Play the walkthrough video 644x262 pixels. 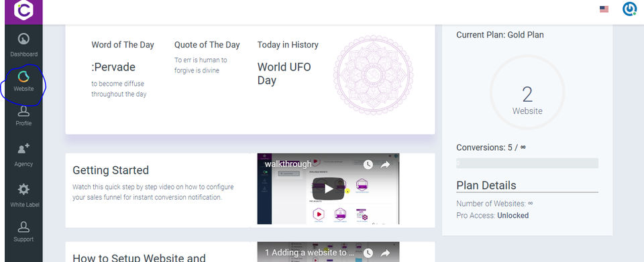click(x=328, y=188)
